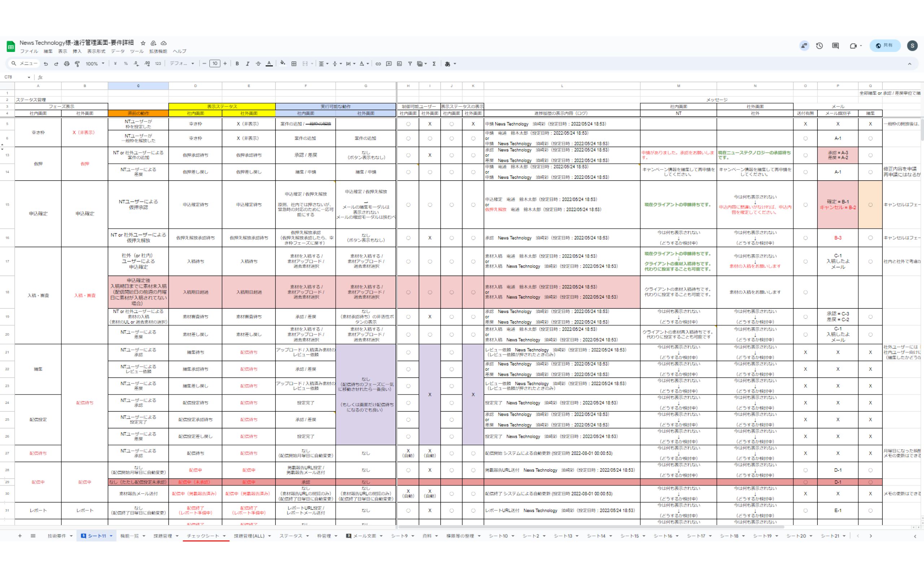
Task: Open the zoom 100% dropdown
Action: click(x=95, y=64)
